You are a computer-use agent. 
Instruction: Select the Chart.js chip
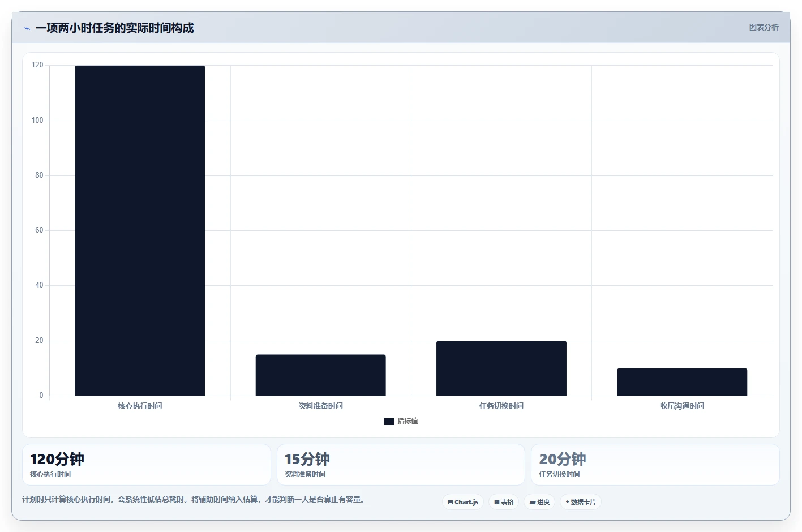463,502
